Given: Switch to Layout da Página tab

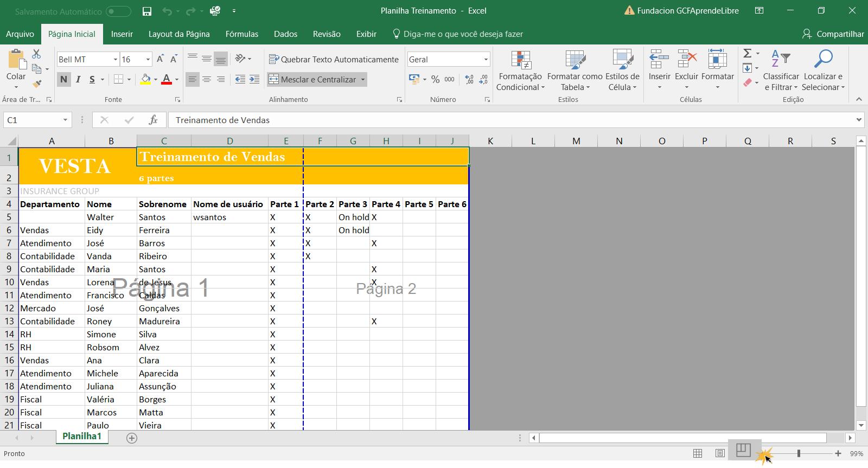Looking at the screenshot, I should [179, 34].
